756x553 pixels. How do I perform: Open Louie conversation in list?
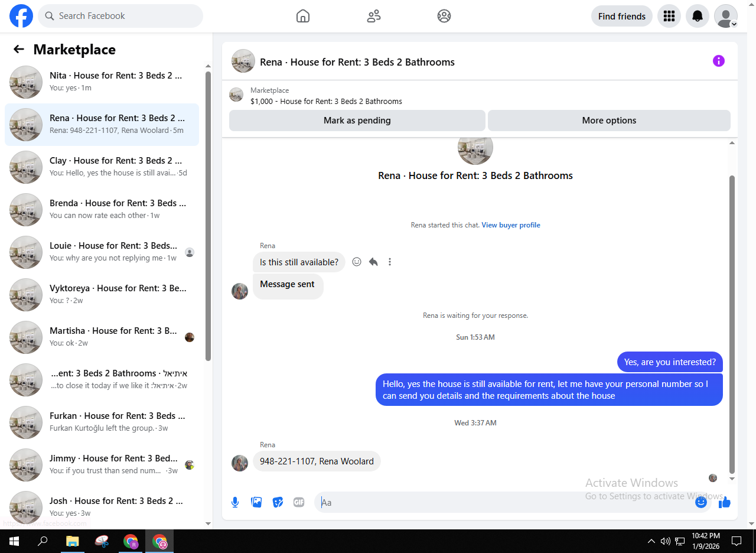[102, 252]
